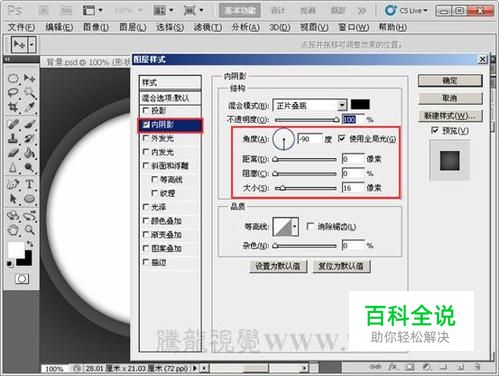The height and width of the screenshot is (376, 499).
Task: Click the 确定 OK button
Action: [450, 81]
